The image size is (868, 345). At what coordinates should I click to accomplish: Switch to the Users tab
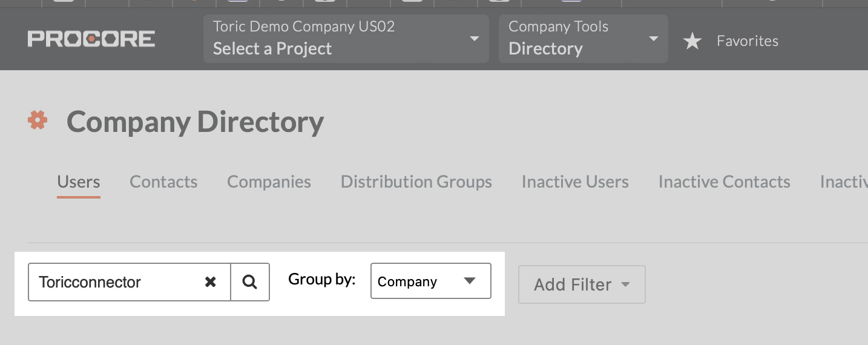(x=79, y=182)
